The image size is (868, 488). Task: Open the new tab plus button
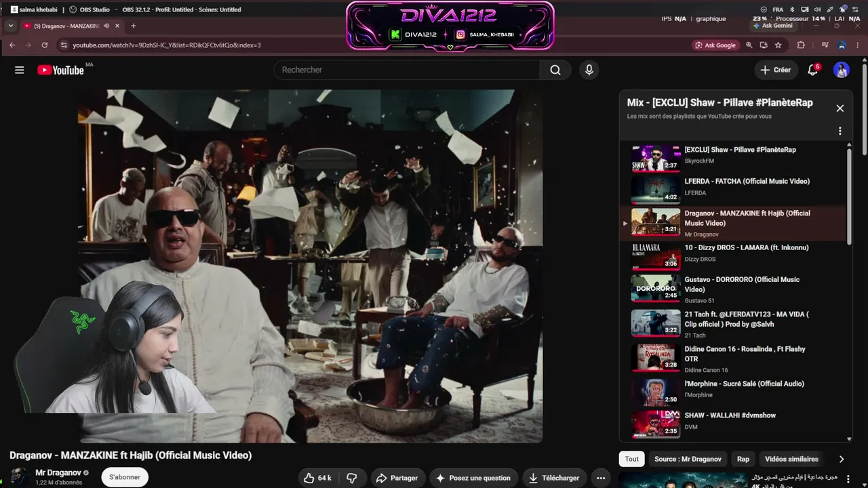(133, 26)
